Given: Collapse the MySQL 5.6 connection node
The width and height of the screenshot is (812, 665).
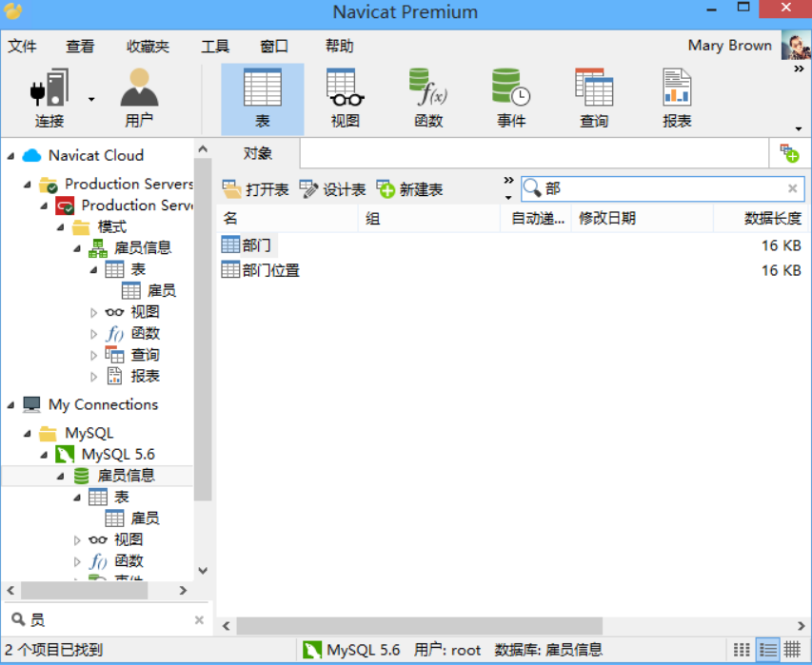Looking at the screenshot, I should tap(44, 455).
